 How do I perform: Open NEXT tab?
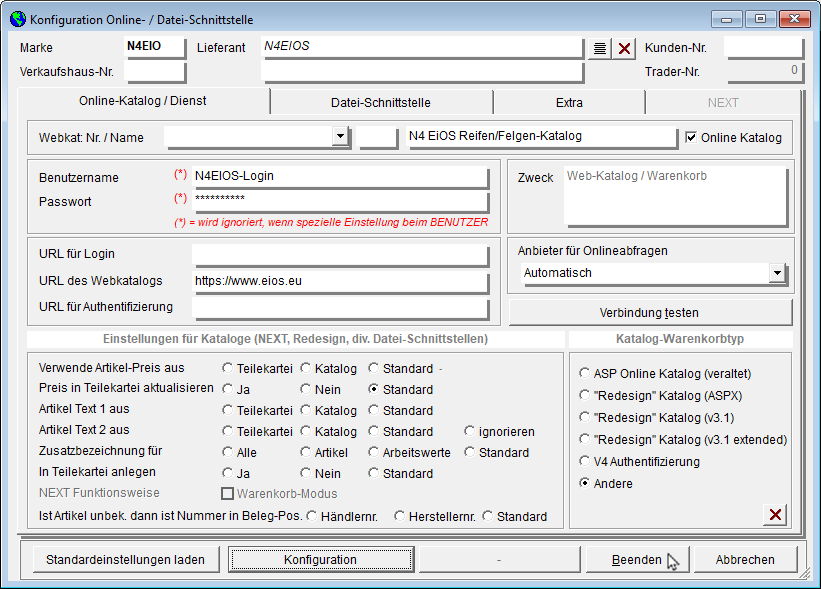pyautogui.click(x=723, y=103)
